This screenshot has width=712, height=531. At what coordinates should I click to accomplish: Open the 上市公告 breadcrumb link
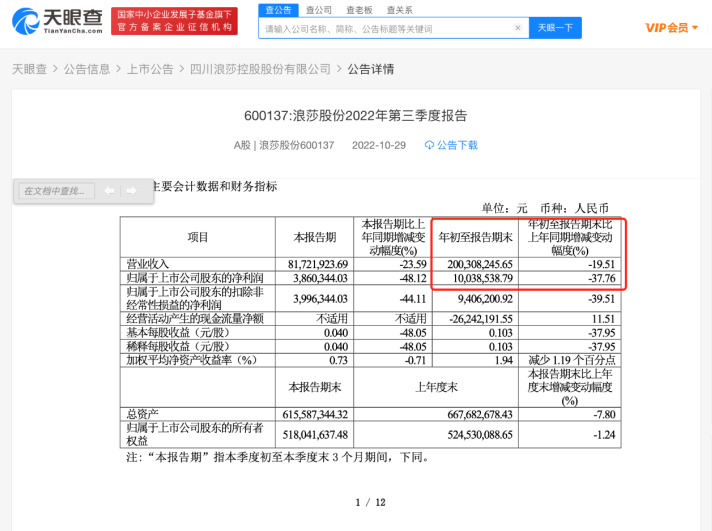(150, 69)
